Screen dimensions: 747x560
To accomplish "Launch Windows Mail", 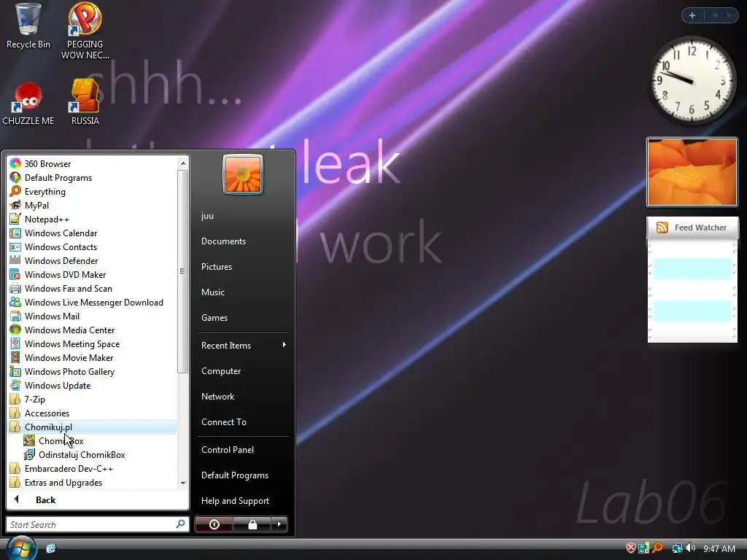I will [93, 316].
